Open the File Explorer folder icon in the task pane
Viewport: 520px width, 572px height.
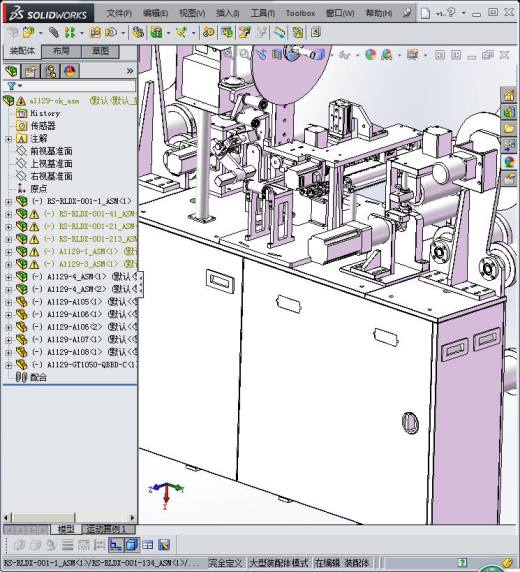(x=509, y=128)
